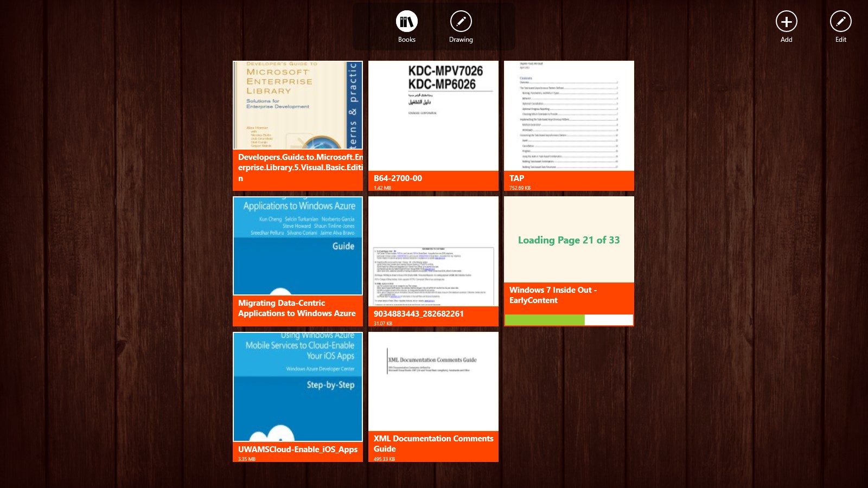Viewport: 868px width, 488px height.
Task: Click the Edit label under the icon
Action: [841, 40]
